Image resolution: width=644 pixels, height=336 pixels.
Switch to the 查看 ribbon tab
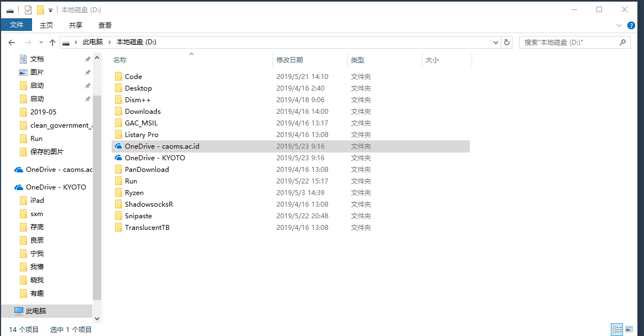click(105, 25)
